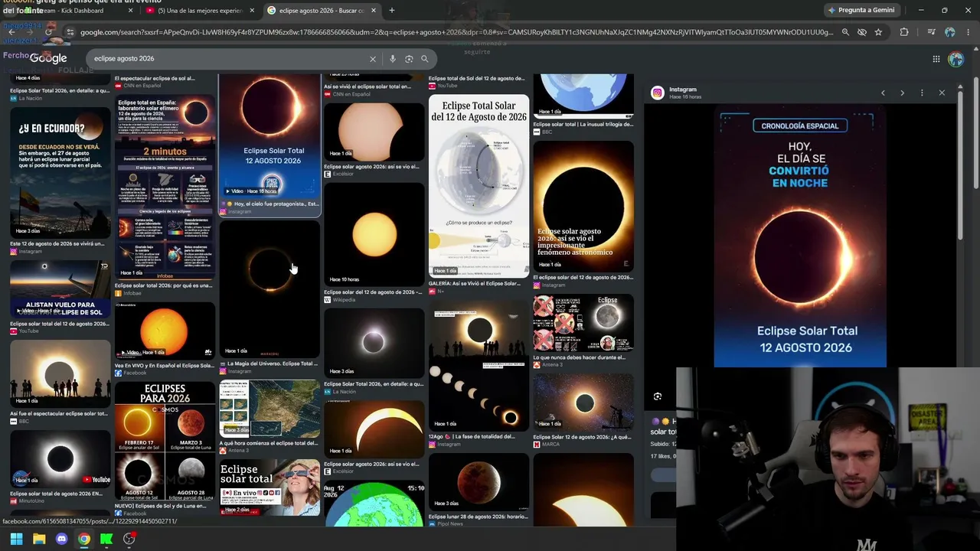
Task: Open Kick app from taskbar
Action: pos(106,539)
